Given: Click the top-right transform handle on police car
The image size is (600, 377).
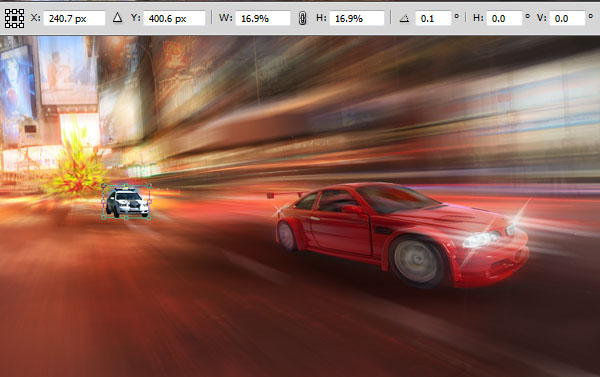Looking at the screenshot, I should coord(149,186).
